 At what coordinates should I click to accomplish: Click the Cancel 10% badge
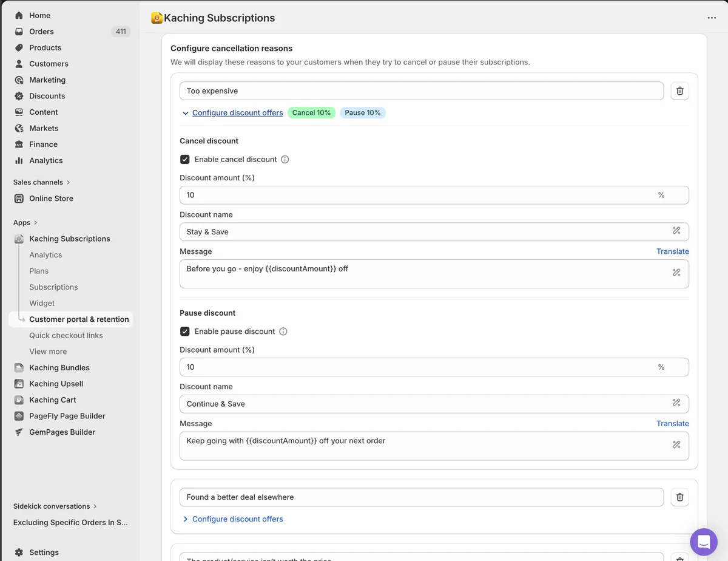coord(311,113)
